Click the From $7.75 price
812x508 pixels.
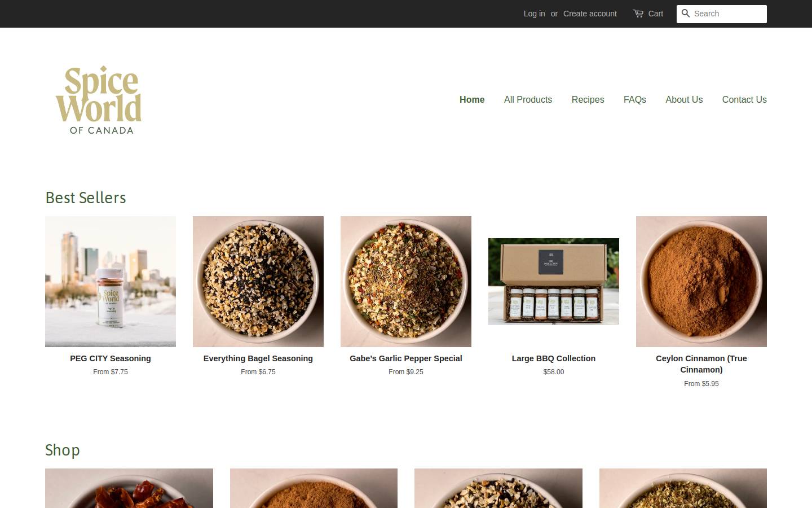coord(111,372)
